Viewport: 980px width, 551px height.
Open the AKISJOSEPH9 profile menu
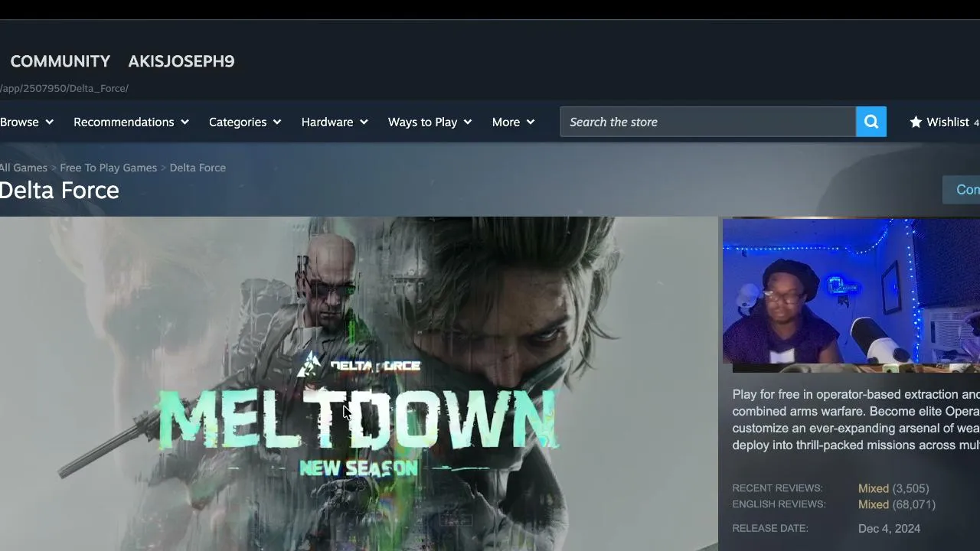click(x=181, y=61)
